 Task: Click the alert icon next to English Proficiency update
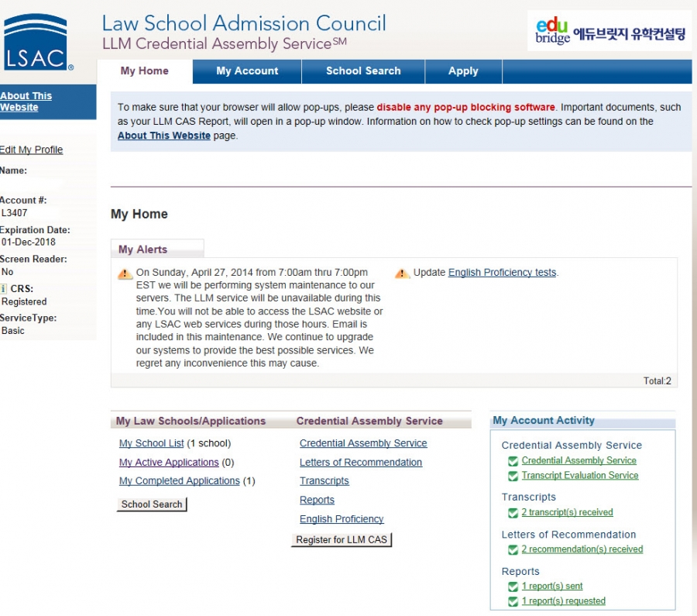(401, 273)
